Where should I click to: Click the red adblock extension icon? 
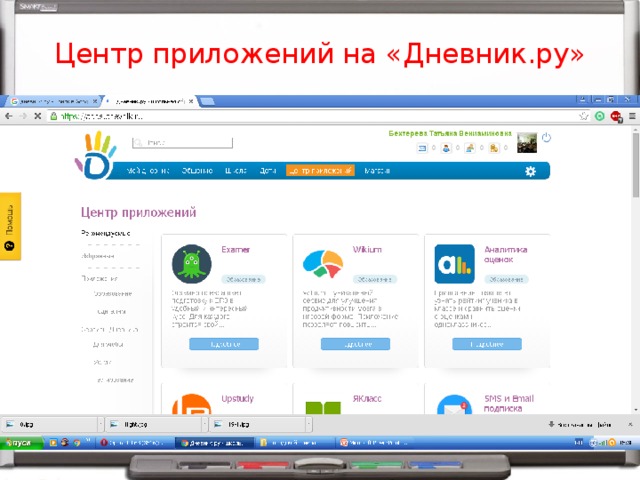tap(616, 117)
